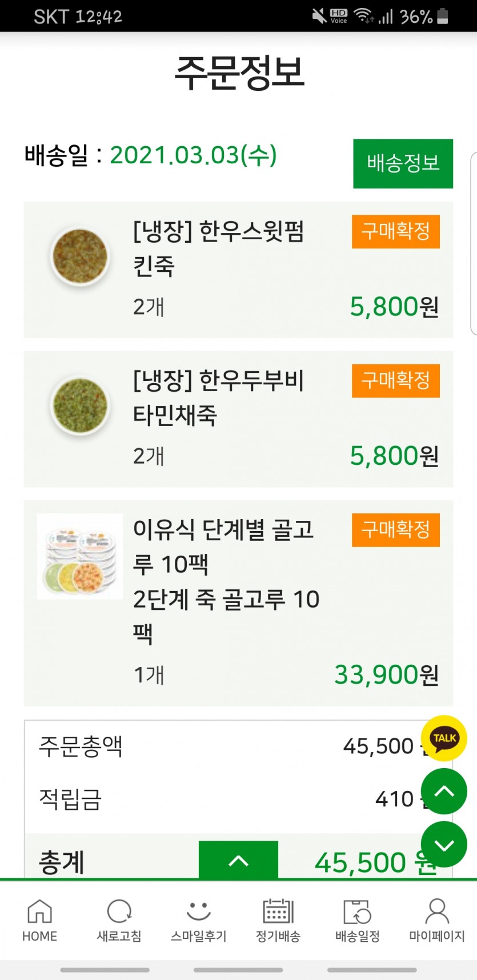Tap 구매확정 for 한우스윗펌킨죽
The width and height of the screenshot is (477, 980).
(x=395, y=231)
